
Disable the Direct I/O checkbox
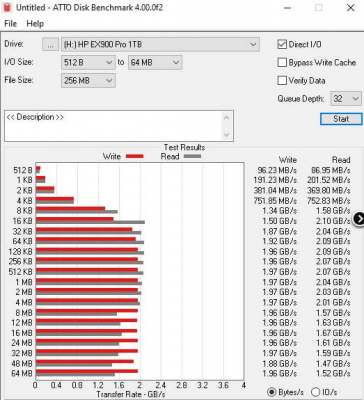[282, 44]
